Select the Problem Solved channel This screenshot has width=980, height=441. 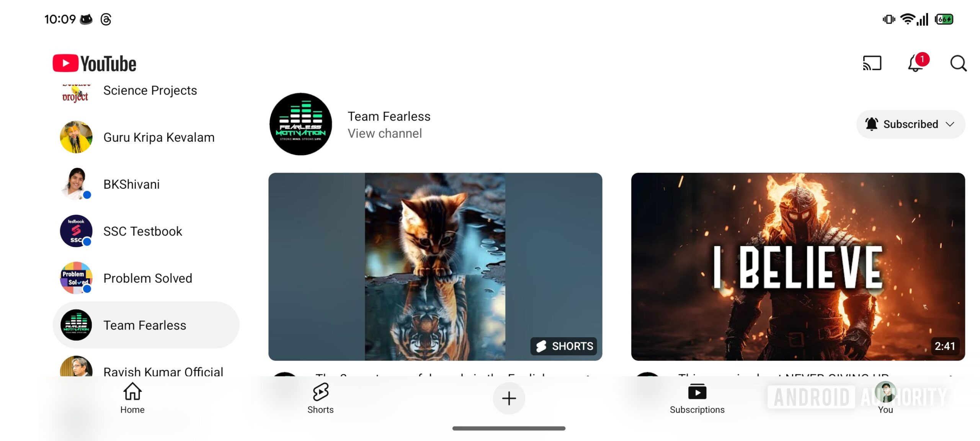[147, 277]
